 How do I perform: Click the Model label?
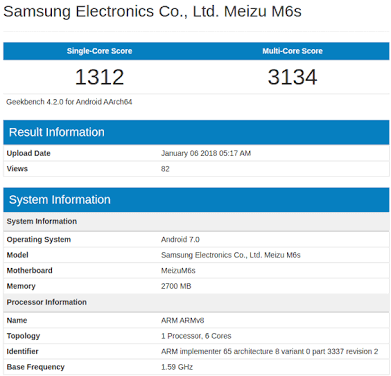pyautogui.click(x=17, y=255)
